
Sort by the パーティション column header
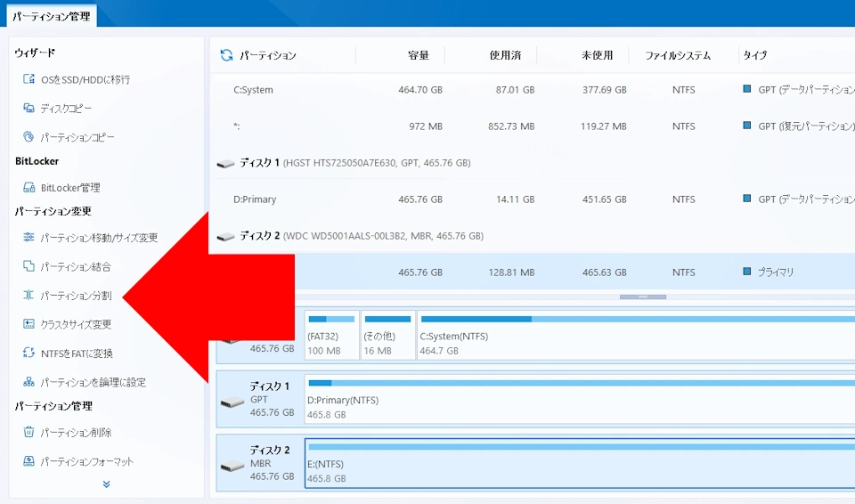point(268,55)
